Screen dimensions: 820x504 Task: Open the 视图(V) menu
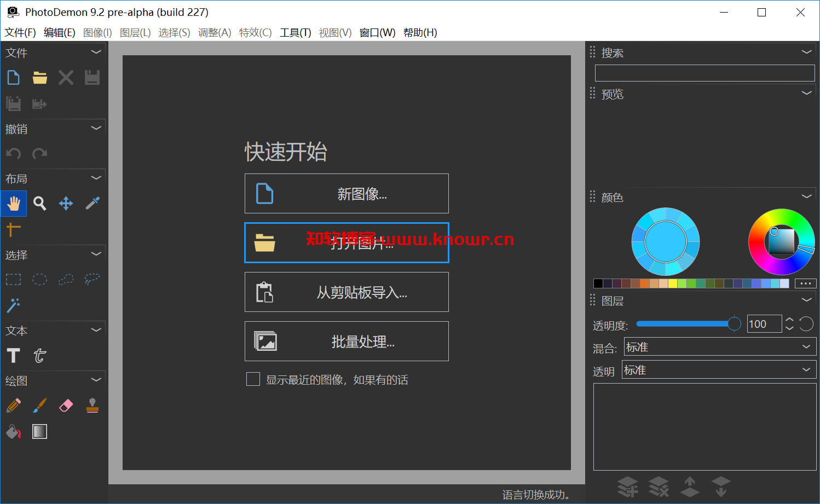click(x=336, y=33)
